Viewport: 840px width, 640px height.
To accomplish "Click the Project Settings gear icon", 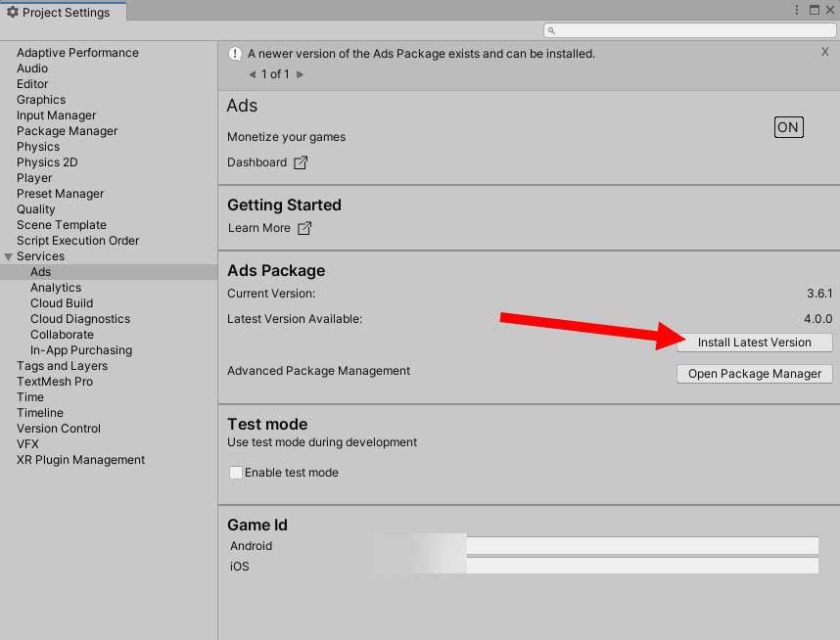I will 13,12.
